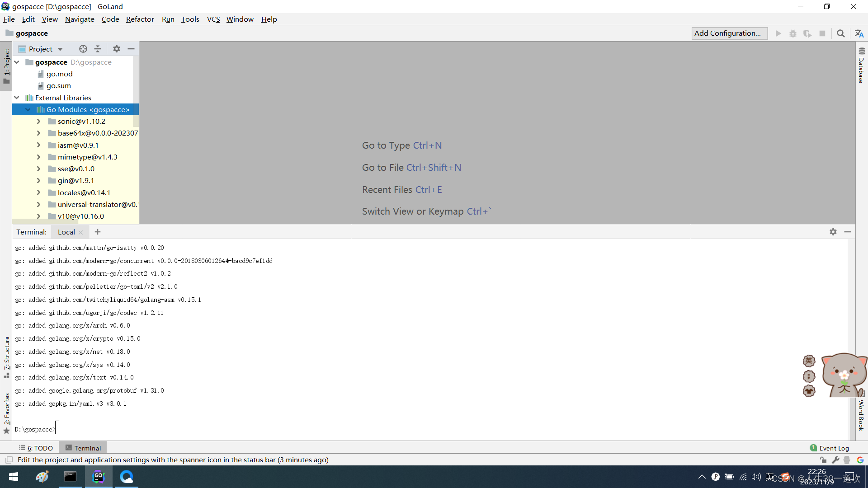Click the Add Configuration button
Screen dimensions: 868x488
click(729, 33)
